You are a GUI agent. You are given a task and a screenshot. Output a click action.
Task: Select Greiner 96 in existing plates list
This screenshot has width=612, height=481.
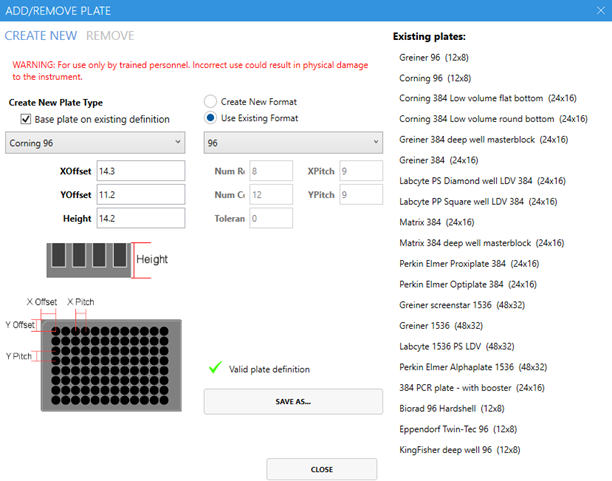tap(435, 58)
